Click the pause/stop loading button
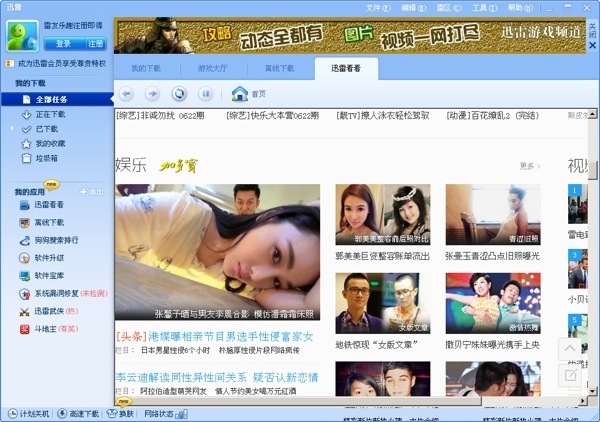This screenshot has width=600, height=422. click(205, 94)
